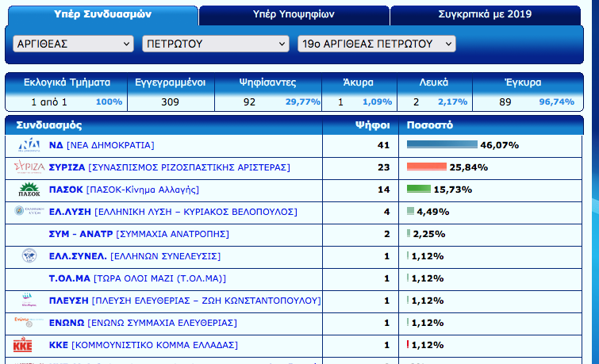Image resolution: width=599 pixels, height=364 pixels.
Task: Open the Συγκριτικά με 2019 tab
Action: pos(485,14)
